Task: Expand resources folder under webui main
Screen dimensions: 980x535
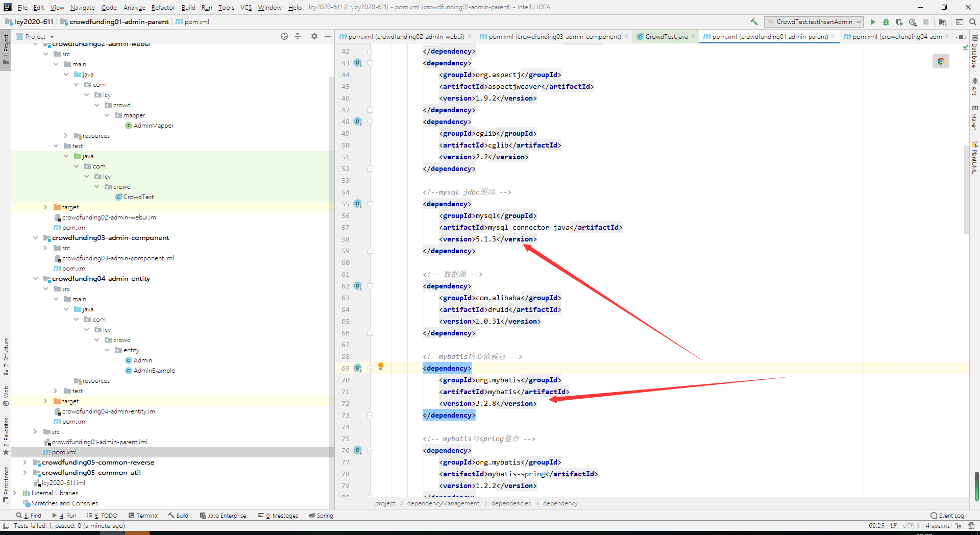Action: coord(66,136)
